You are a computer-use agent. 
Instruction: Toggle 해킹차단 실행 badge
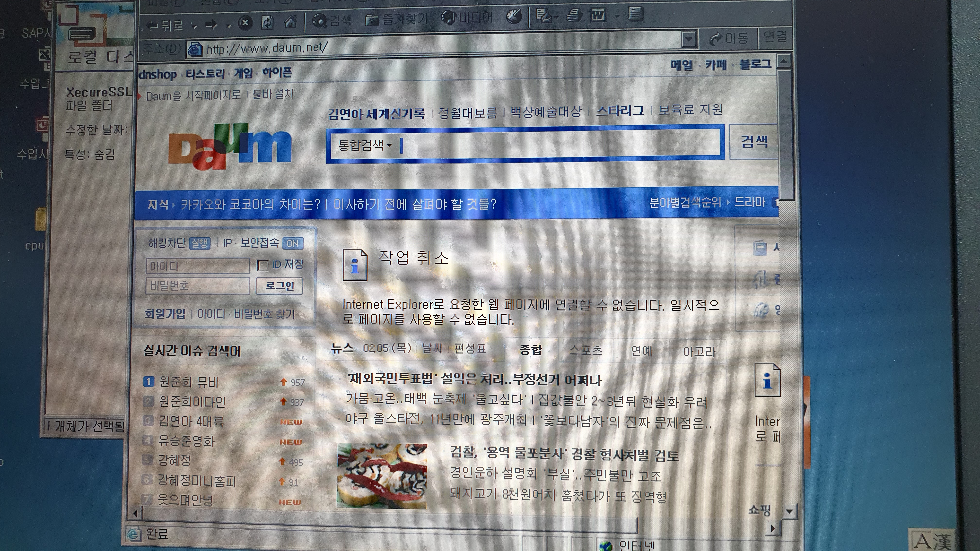200,243
